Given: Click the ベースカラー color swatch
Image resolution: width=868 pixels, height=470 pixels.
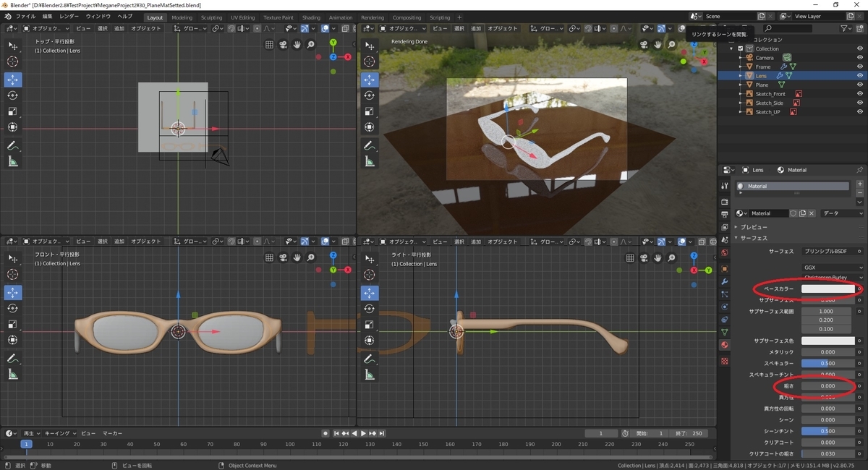Looking at the screenshot, I should (x=827, y=289).
